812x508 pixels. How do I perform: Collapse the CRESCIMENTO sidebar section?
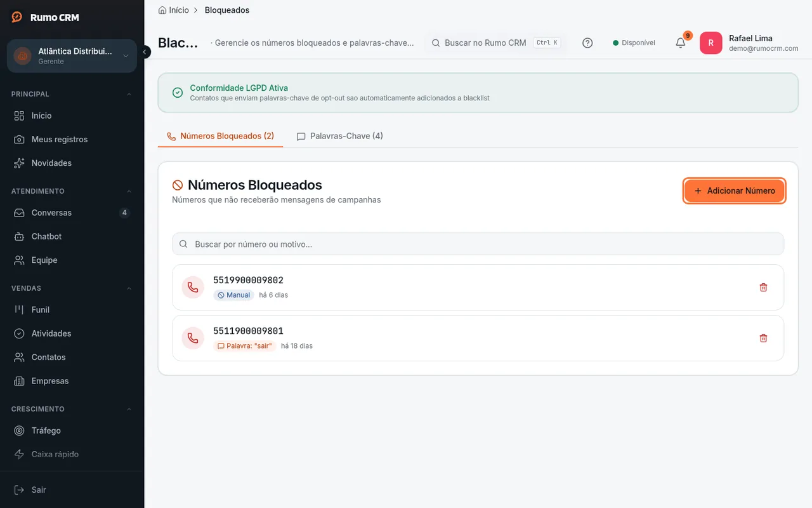coord(129,409)
